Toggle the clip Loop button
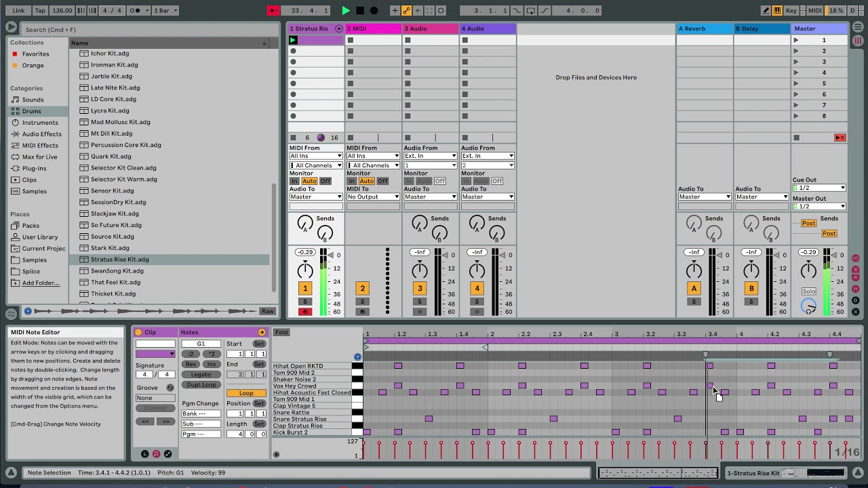The height and width of the screenshot is (488, 868). 246,393
